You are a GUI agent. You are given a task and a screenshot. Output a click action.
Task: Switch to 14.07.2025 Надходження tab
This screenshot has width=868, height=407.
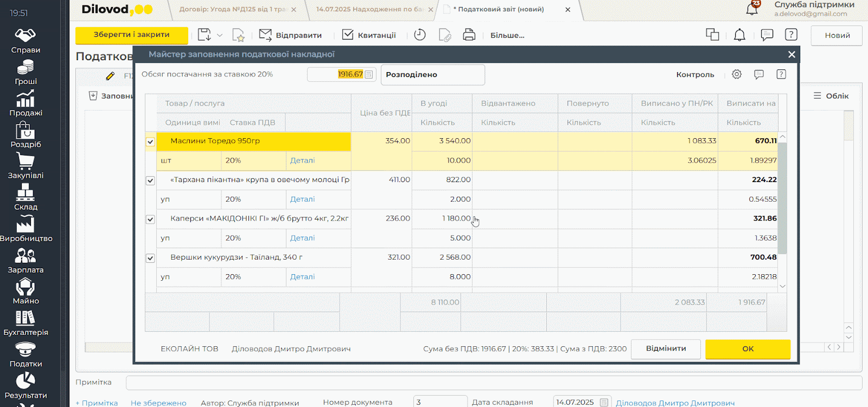click(369, 9)
